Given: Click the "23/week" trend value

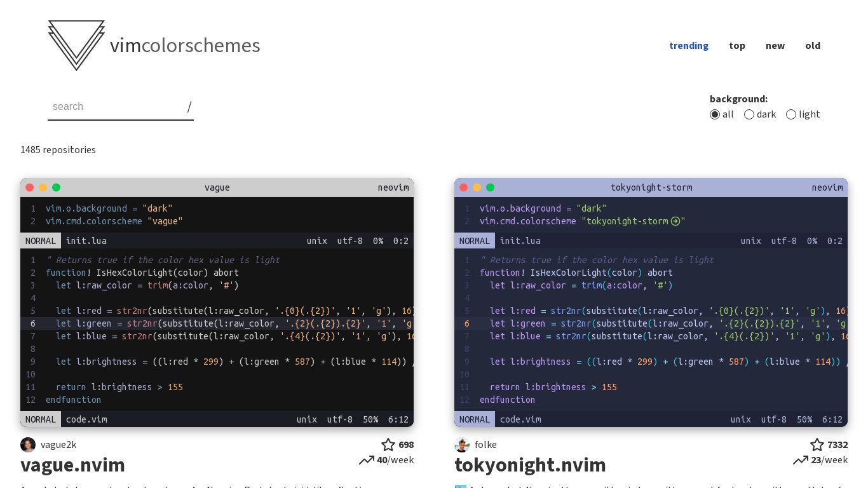Looking at the screenshot, I should (829, 460).
